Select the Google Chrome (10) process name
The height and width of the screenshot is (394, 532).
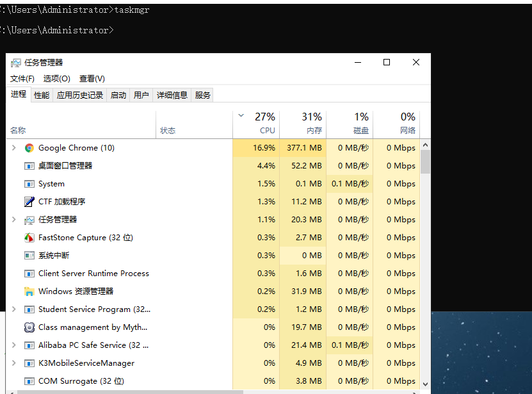point(76,148)
